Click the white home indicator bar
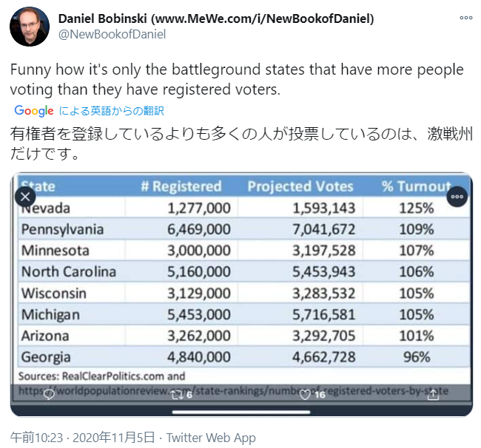 pyautogui.click(x=241, y=413)
